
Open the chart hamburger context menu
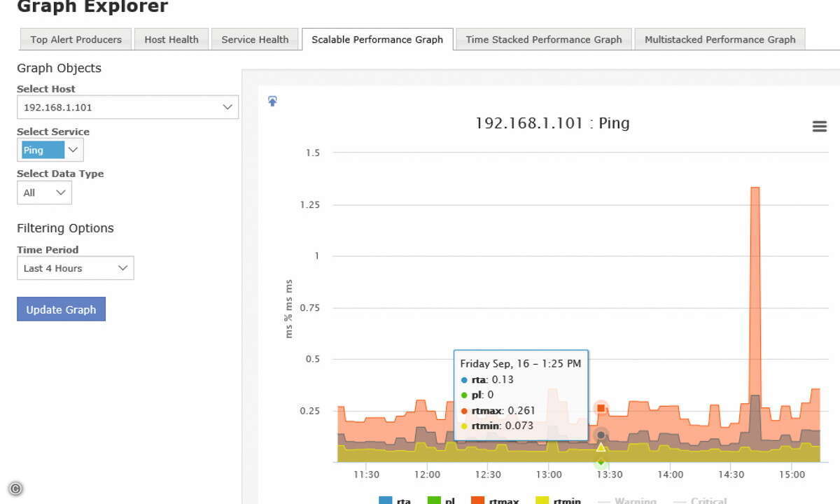click(x=819, y=126)
